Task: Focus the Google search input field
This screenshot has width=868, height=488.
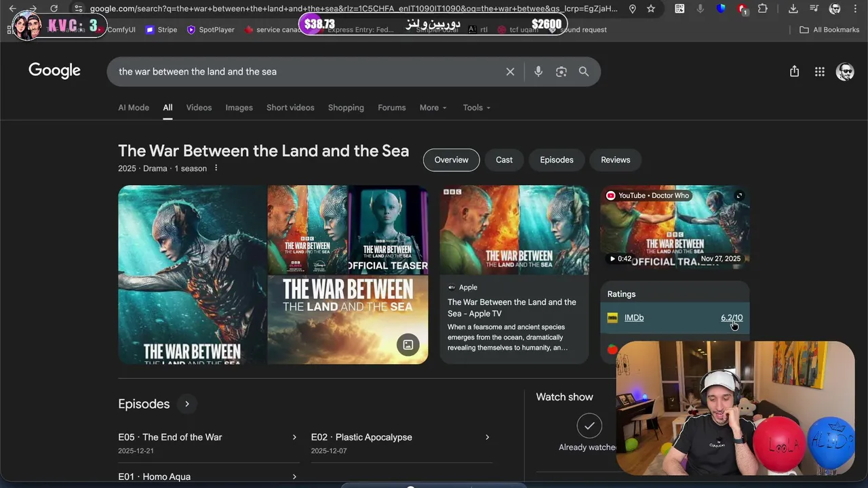Action: pos(309,72)
